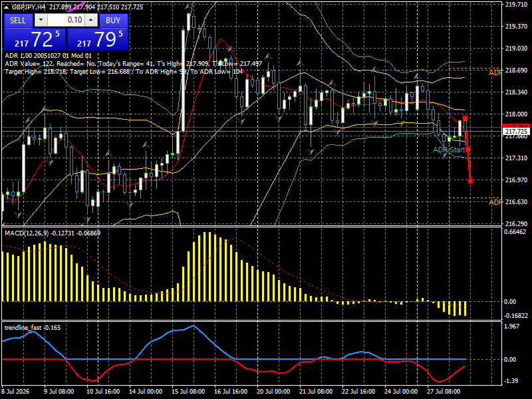Click the ADR Start label on chart
532x399 pixels.
pyautogui.click(x=448, y=150)
